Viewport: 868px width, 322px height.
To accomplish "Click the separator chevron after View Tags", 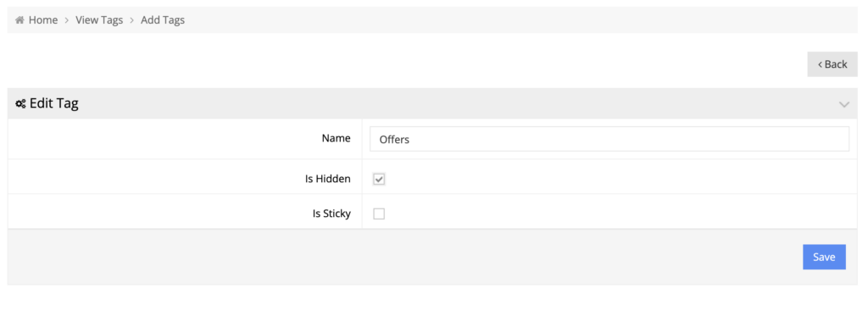I will pos(131,20).
